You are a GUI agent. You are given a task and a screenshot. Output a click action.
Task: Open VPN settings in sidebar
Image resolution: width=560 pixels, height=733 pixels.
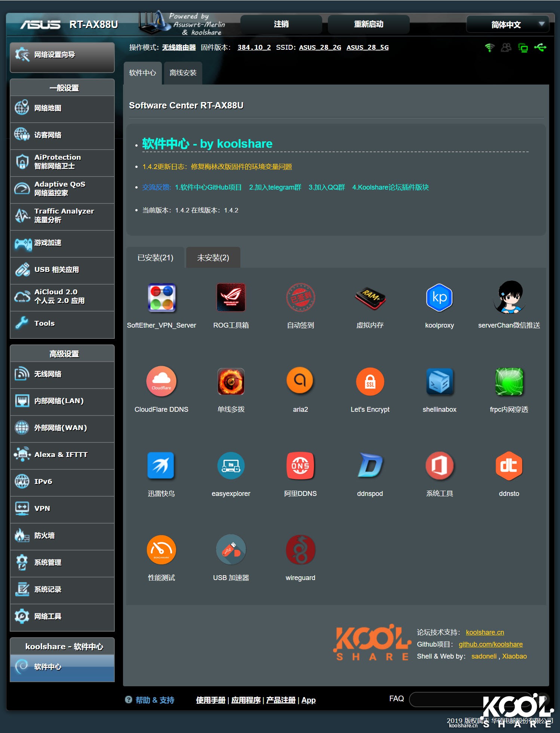62,509
